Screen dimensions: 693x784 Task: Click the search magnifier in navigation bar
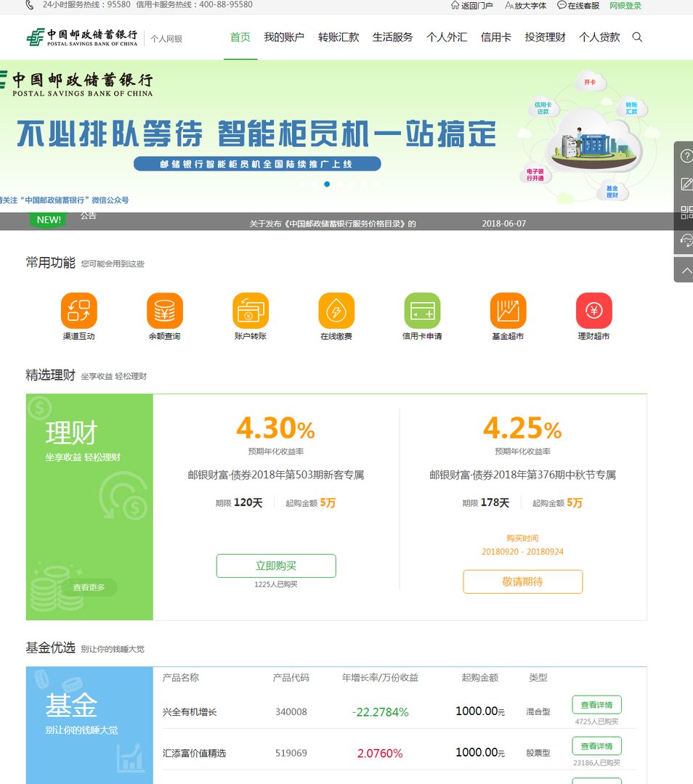pos(637,37)
